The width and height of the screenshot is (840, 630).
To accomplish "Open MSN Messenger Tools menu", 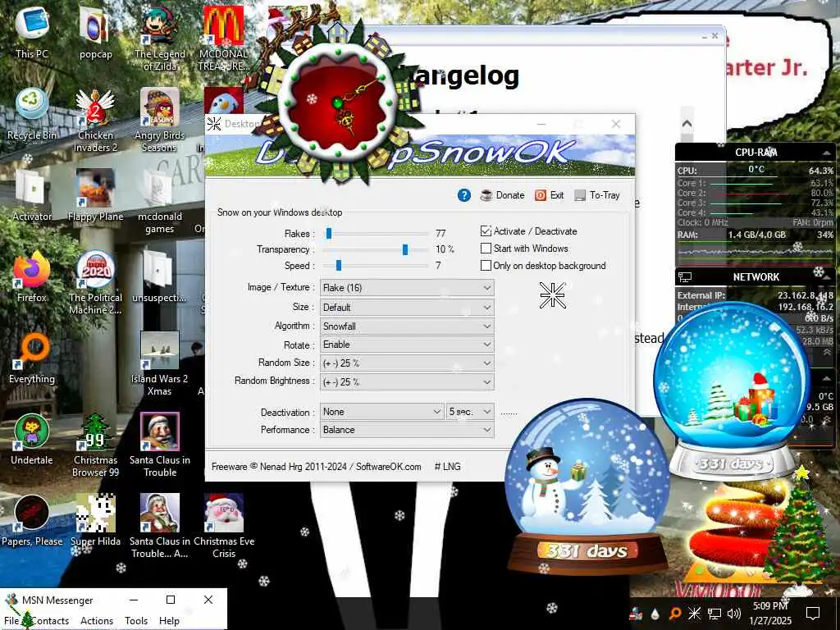I will click(136, 621).
